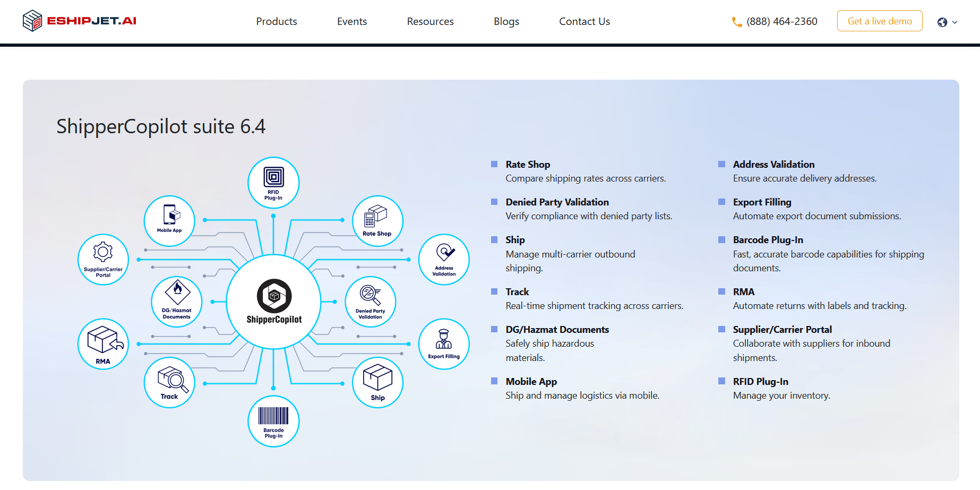Click the Mobile App list heading
Viewport: 980px width, 490px height.
tap(531, 382)
